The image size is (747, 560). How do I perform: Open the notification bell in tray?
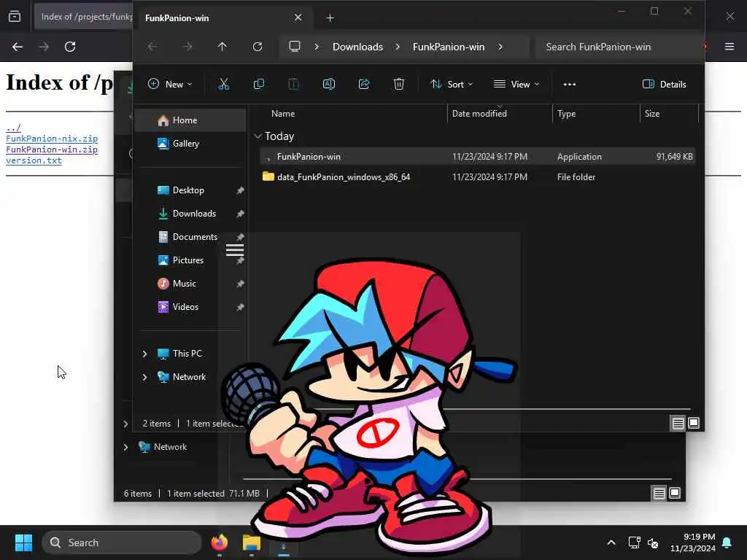pyautogui.click(x=727, y=542)
